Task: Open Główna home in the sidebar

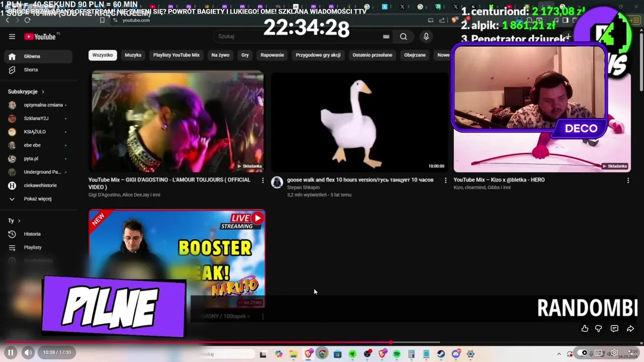Action: 38,56
